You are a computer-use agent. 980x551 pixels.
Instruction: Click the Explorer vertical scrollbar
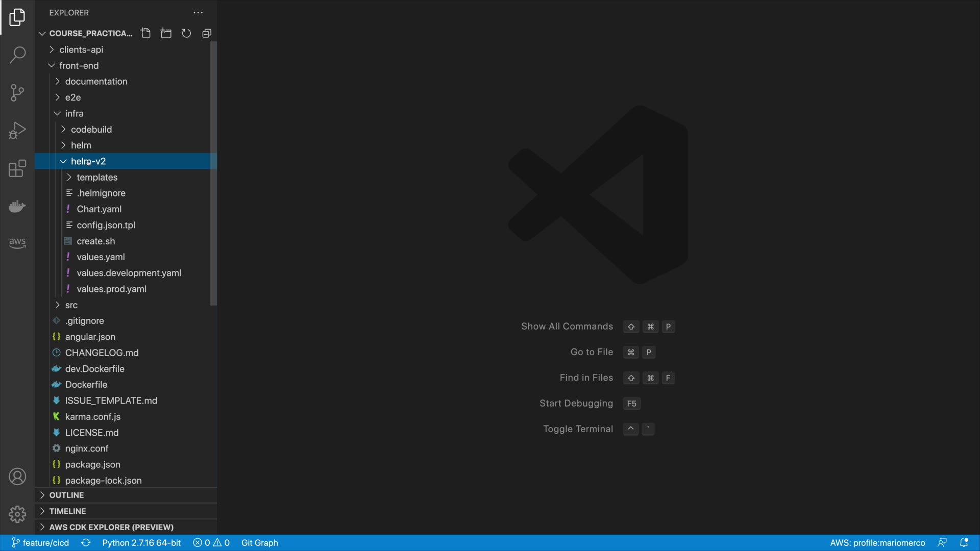[x=213, y=173]
